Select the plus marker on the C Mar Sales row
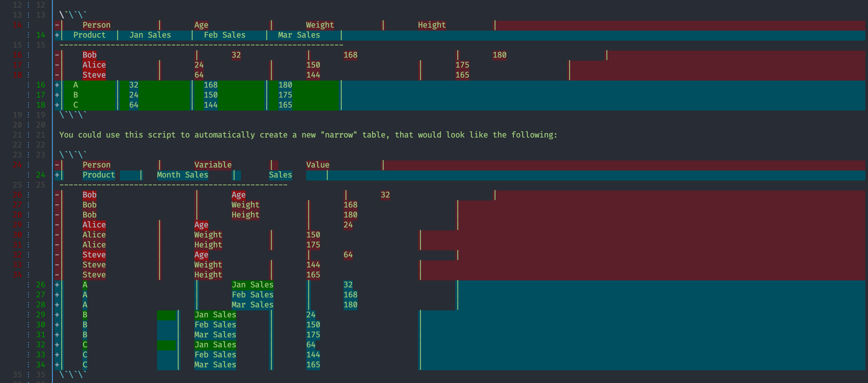The image size is (868, 383). [57, 364]
